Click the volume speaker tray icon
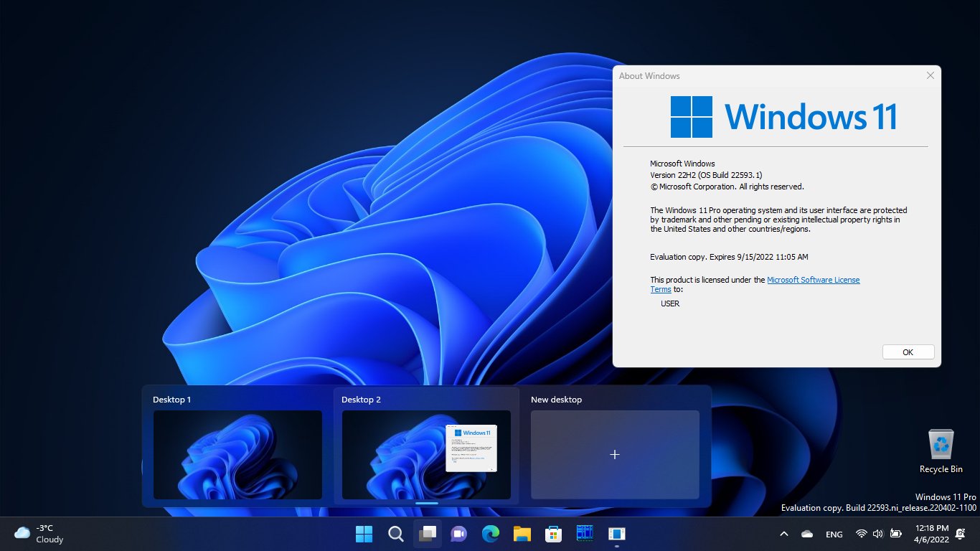 click(877, 534)
